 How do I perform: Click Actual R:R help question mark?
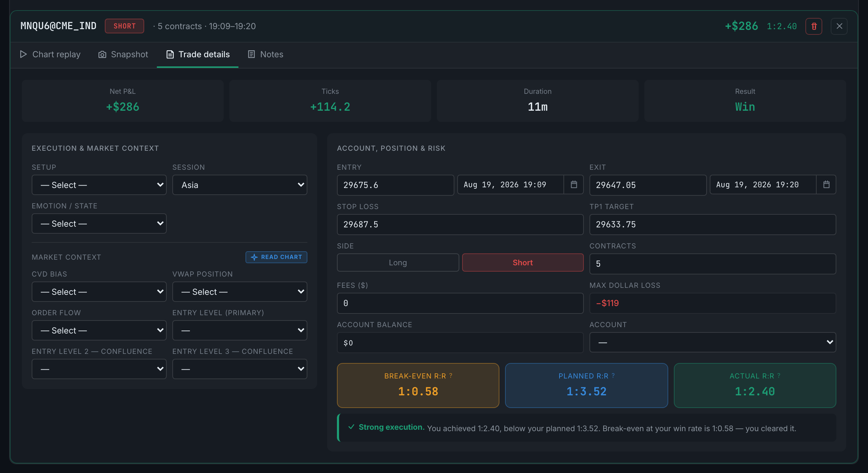click(x=779, y=376)
